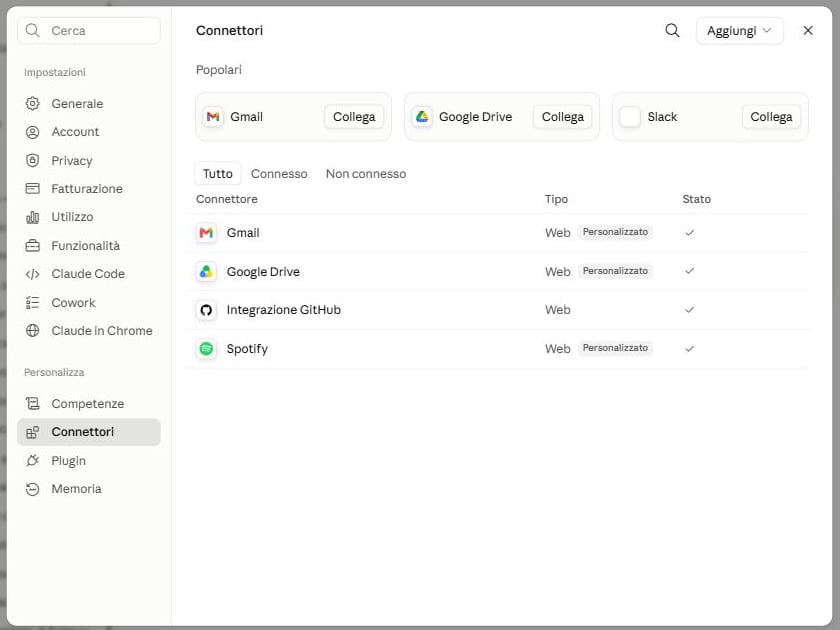Click Collega on the Slack card

pyautogui.click(x=771, y=117)
